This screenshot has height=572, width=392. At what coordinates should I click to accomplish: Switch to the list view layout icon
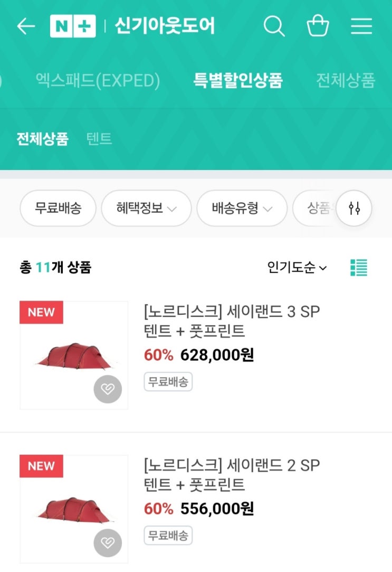pos(359,268)
